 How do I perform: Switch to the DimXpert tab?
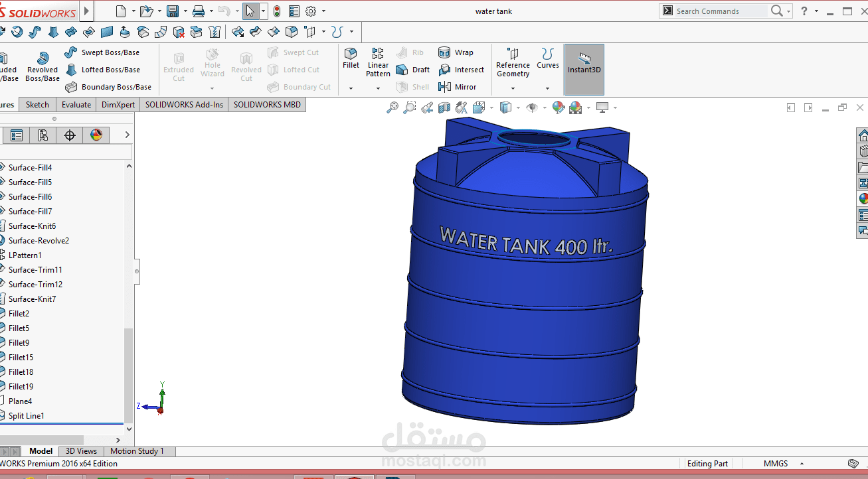(x=118, y=105)
